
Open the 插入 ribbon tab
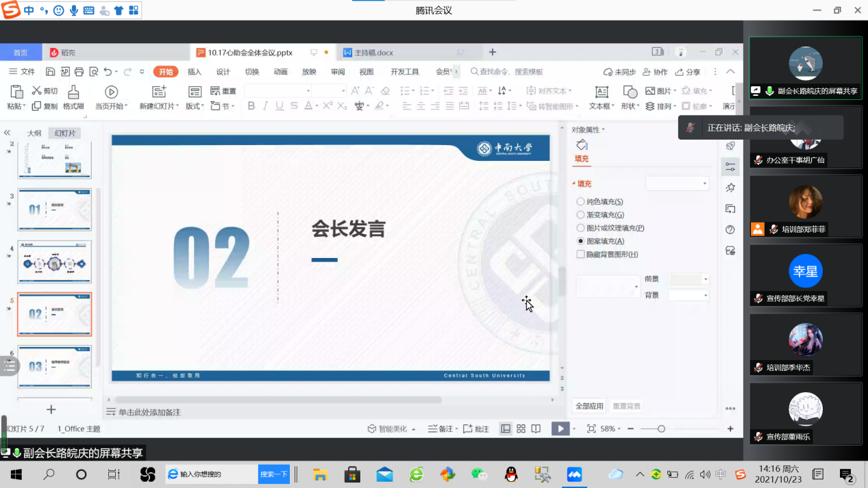pyautogui.click(x=195, y=72)
